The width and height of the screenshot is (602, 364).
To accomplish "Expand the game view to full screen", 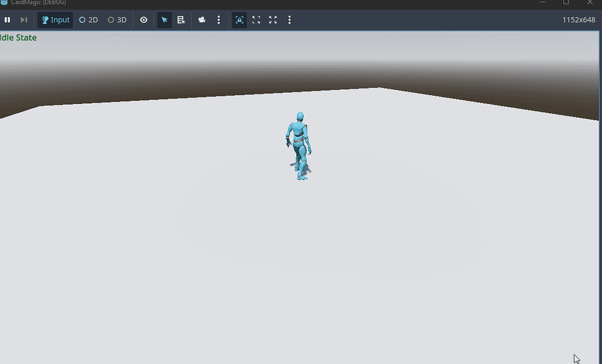I will [x=272, y=19].
